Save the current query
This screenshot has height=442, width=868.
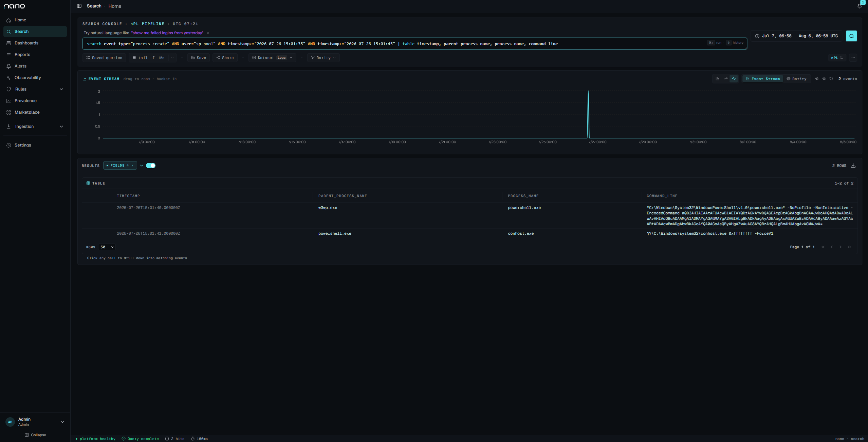point(199,58)
